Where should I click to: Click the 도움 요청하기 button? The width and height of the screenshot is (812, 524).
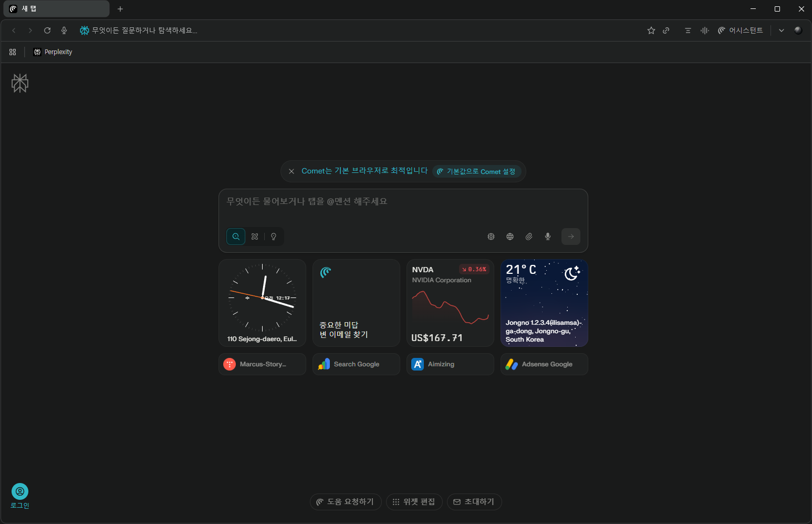click(346, 502)
